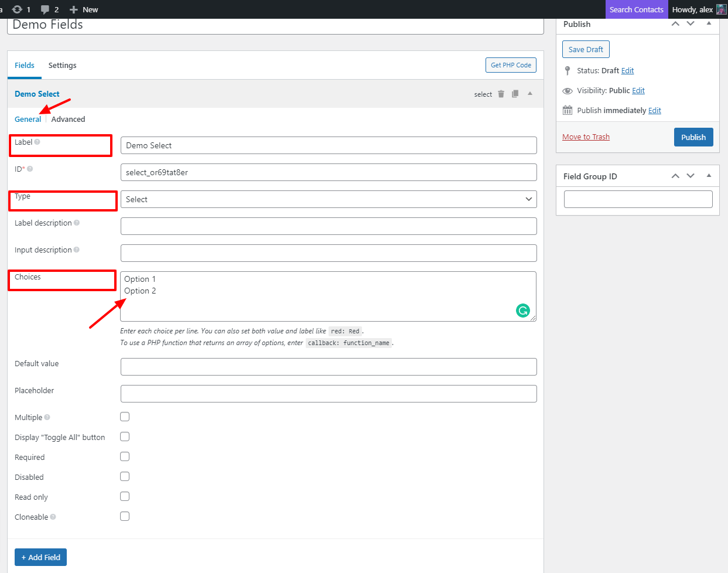728x573 pixels.
Task: Toggle the Cloneable checkbox
Action: pos(125,517)
